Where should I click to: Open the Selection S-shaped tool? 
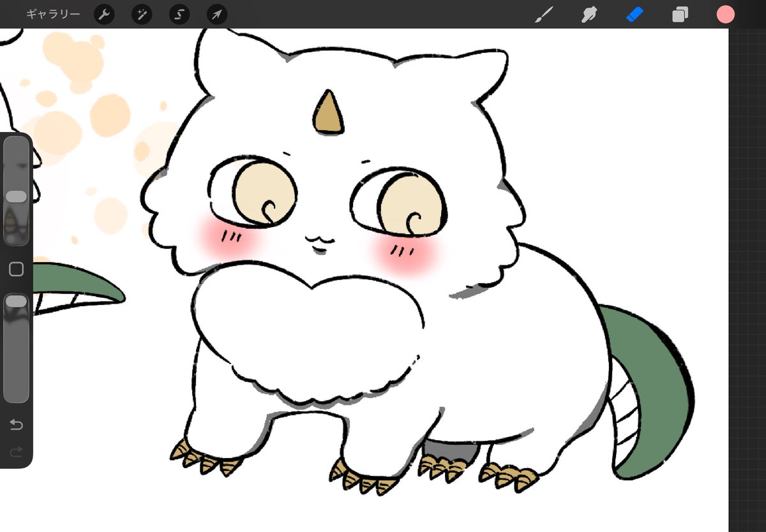coord(179,15)
